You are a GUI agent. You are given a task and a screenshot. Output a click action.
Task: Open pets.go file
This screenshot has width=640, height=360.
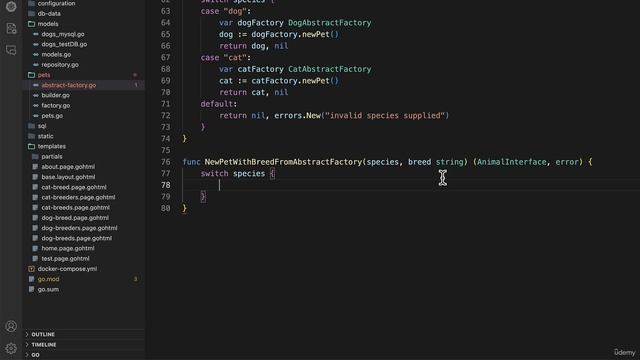pyautogui.click(x=52, y=116)
